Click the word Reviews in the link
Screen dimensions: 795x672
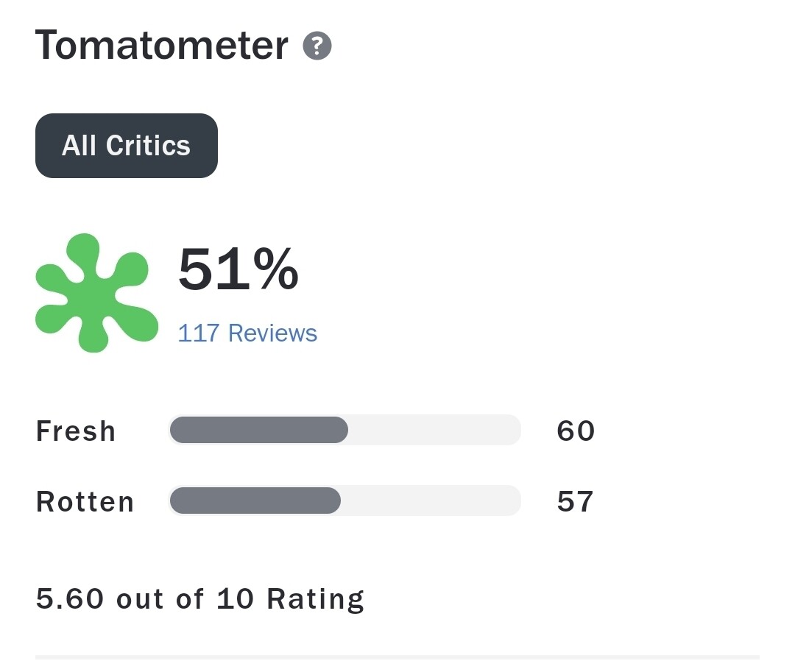click(272, 333)
